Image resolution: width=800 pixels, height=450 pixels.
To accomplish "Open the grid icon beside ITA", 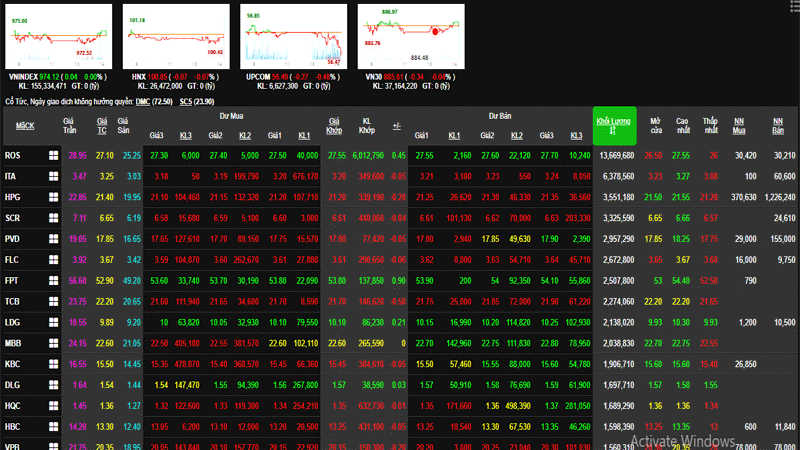I will (53, 177).
